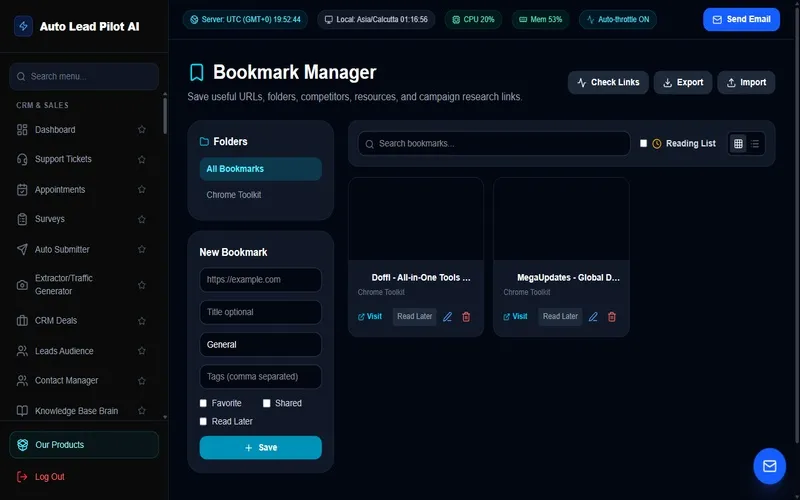Edit the MegaUpdates bookmark with pencil icon

[x=593, y=317]
